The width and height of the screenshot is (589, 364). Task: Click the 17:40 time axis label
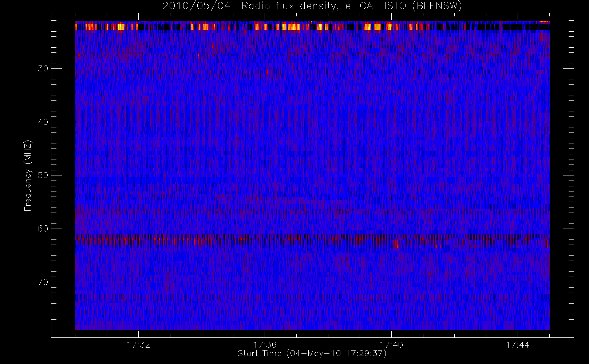pyautogui.click(x=391, y=345)
